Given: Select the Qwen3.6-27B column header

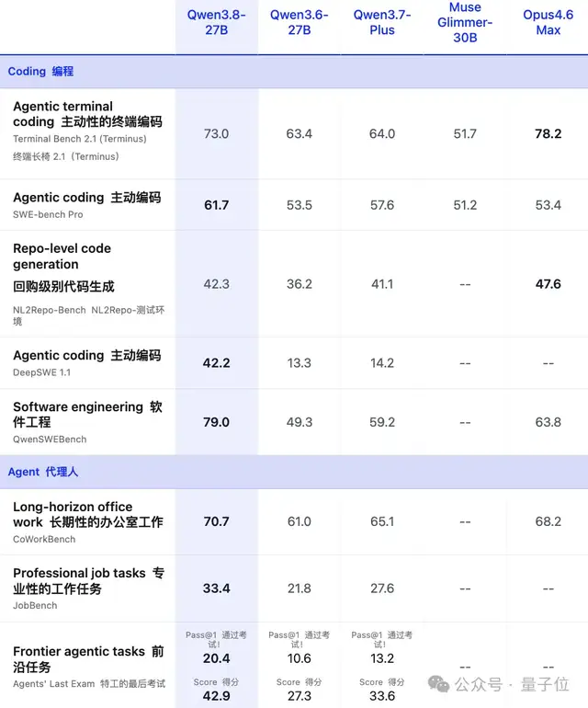Looking at the screenshot, I should click(300, 23).
